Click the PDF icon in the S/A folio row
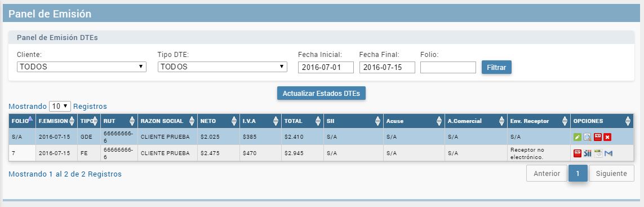The image size is (644, 207). pos(598,137)
